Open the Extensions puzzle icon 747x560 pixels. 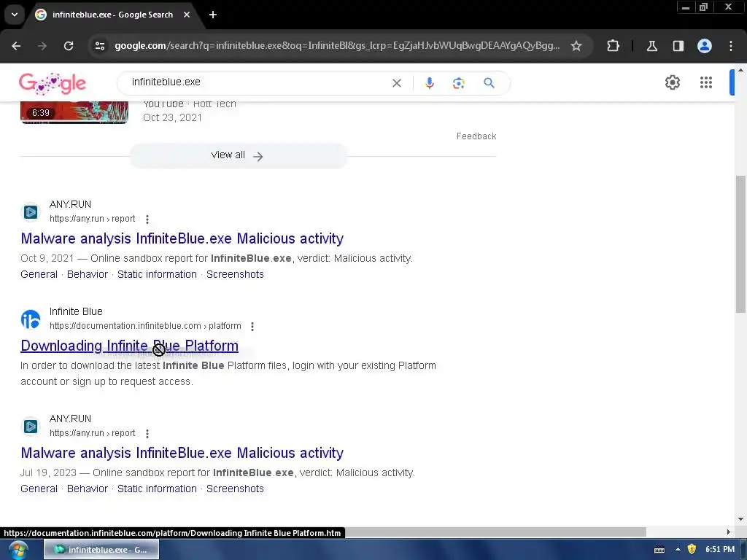pyautogui.click(x=613, y=46)
